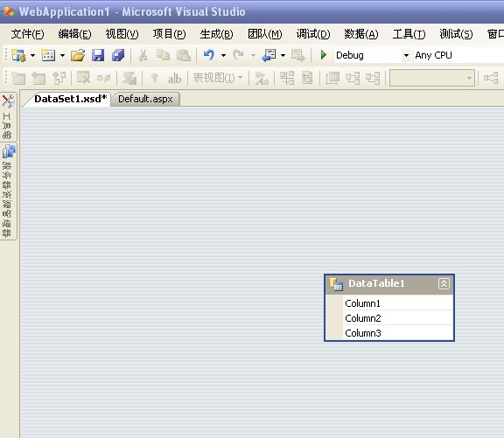The height and width of the screenshot is (438, 504).
Task: Click the Navigate Backward icon
Action: click(269, 55)
